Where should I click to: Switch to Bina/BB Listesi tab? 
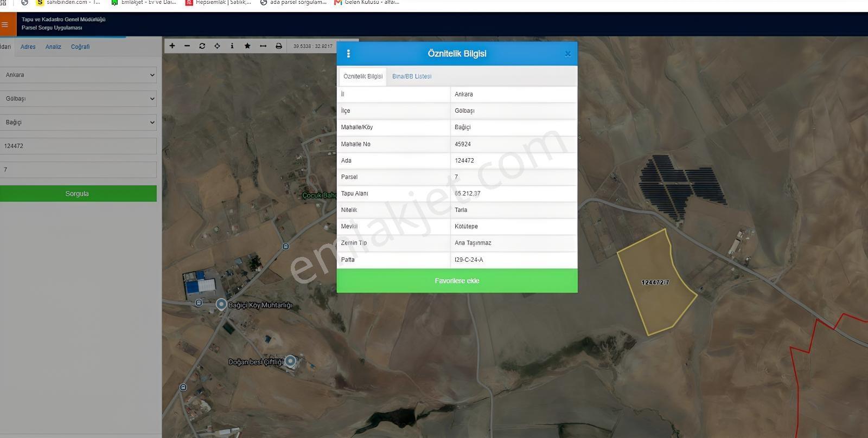click(x=412, y=76)
